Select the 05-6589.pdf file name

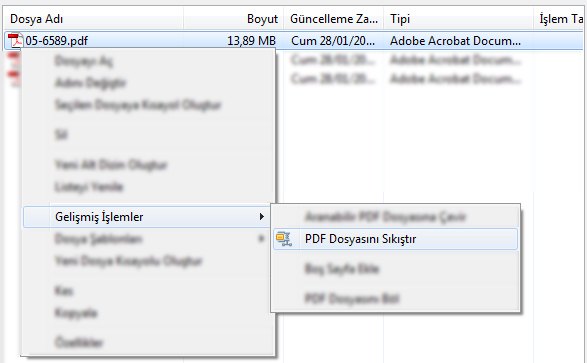coord(57,40)
